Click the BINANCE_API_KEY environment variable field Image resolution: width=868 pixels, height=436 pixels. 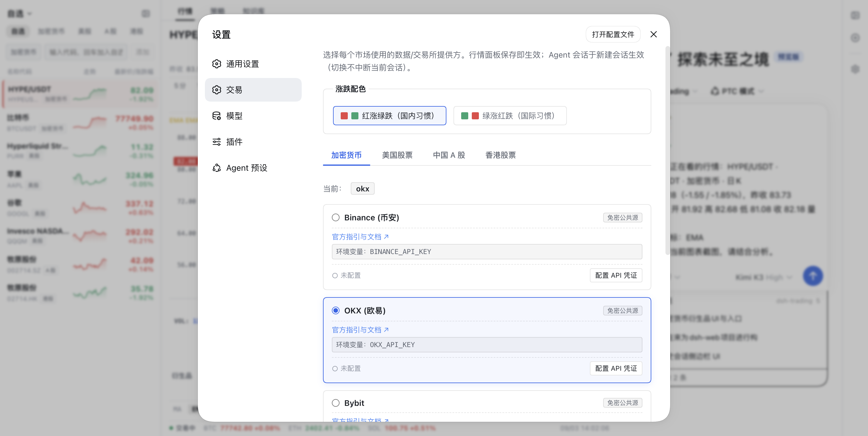click(x=487, y=252)
